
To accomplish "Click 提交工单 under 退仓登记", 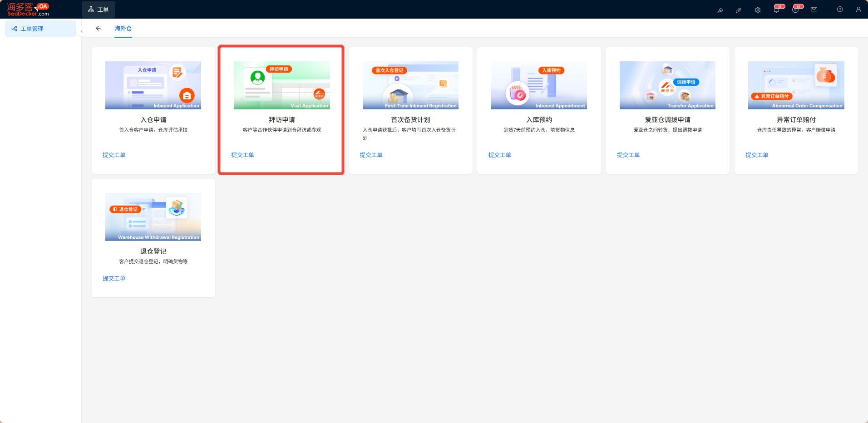I will pyautogui.click(x=114, y=278).
